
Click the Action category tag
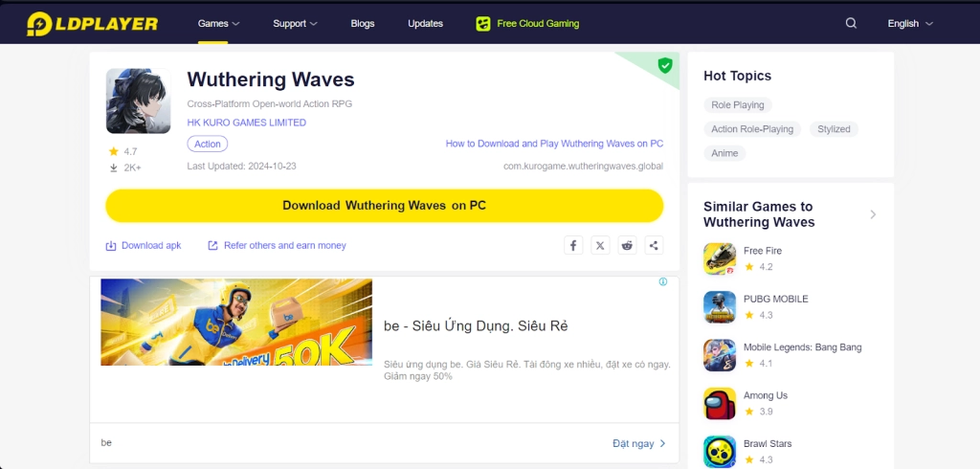pyautogui.click(x=208, y=144)
